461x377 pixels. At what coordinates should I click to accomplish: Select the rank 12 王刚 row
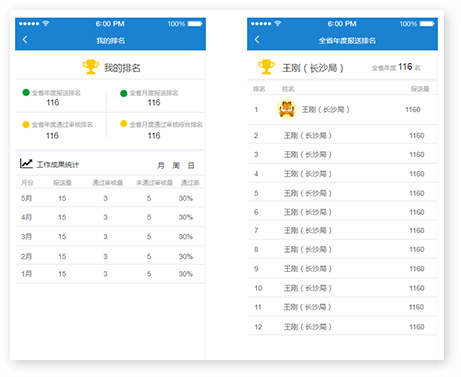(343, 326)
